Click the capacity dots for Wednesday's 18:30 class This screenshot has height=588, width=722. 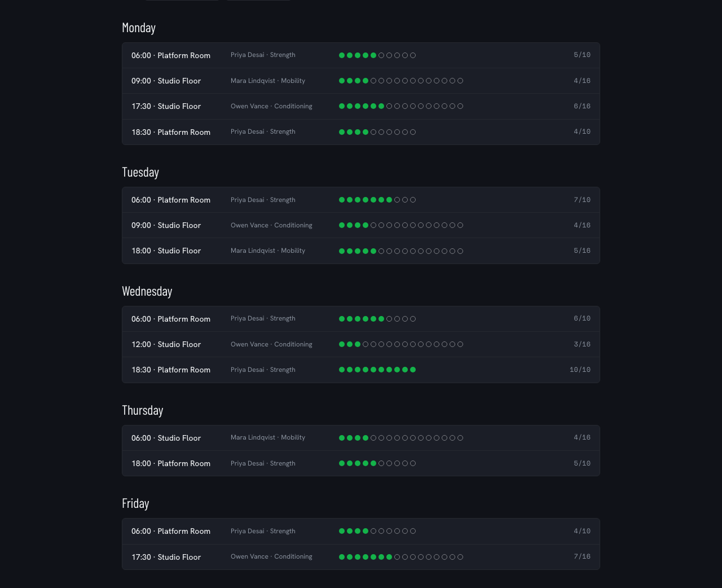click(377, 370)
